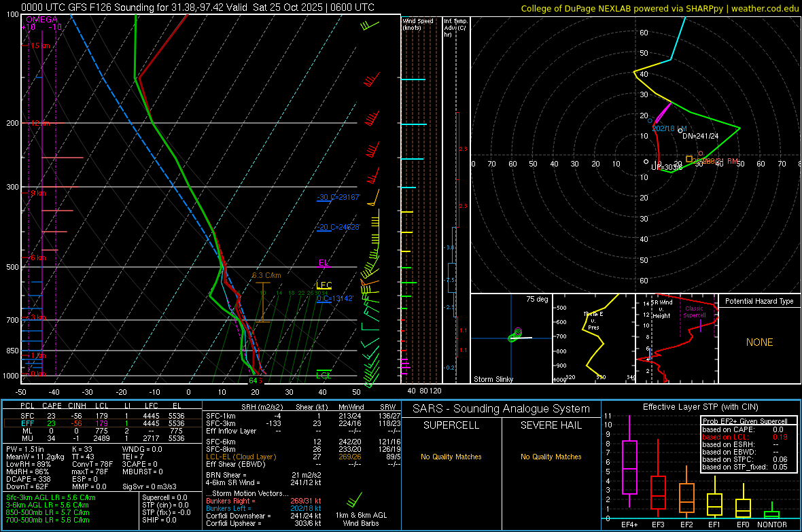Click the "Storm Slinky" caption
The image size is (802, 532).
pos(493,379)
